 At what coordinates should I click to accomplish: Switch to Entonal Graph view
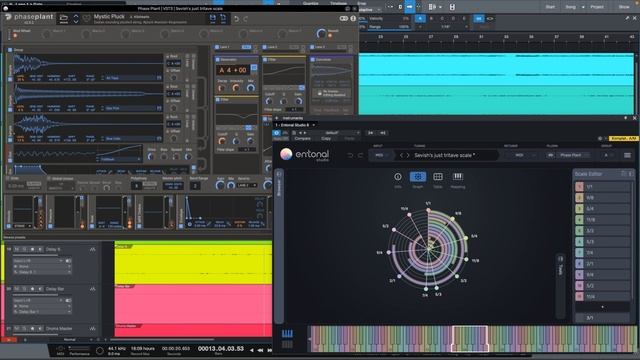pos(418,177)
